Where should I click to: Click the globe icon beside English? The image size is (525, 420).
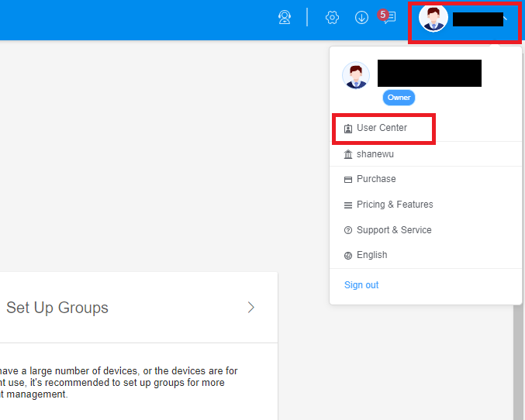[x=348, y=256]
